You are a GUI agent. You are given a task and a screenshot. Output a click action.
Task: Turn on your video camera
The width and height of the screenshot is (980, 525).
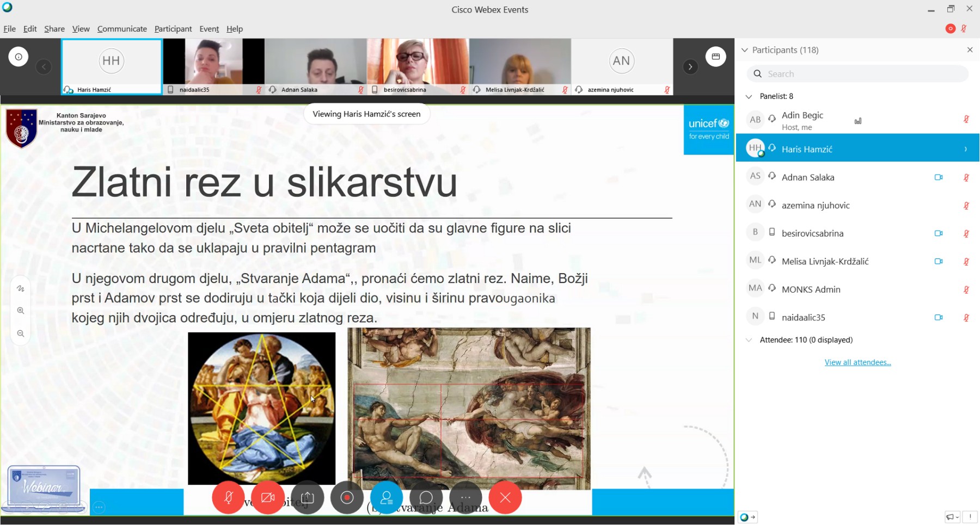268,497
